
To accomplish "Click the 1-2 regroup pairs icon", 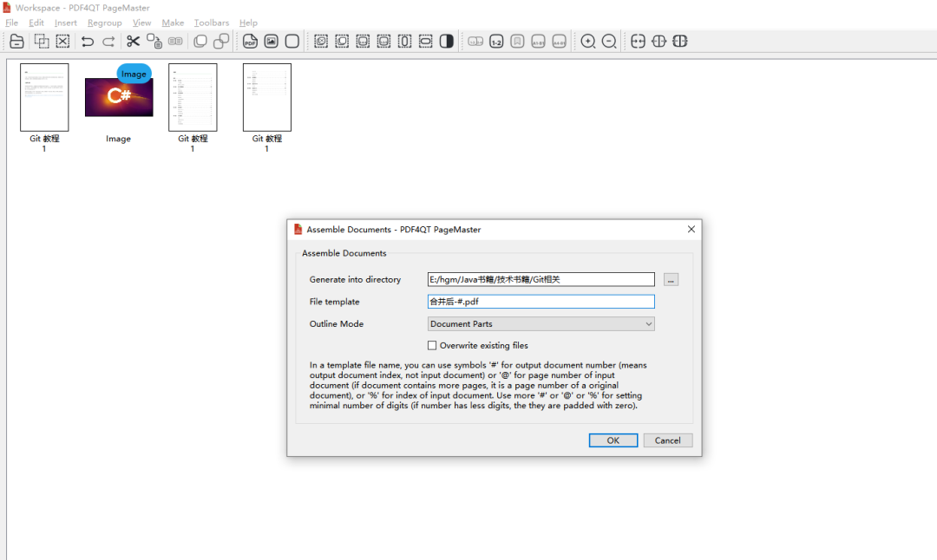I will click(496, 42).
